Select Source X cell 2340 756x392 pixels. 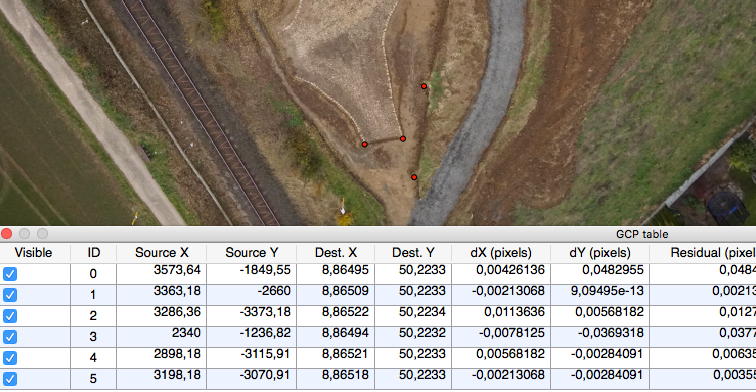[x=162, y=337]
